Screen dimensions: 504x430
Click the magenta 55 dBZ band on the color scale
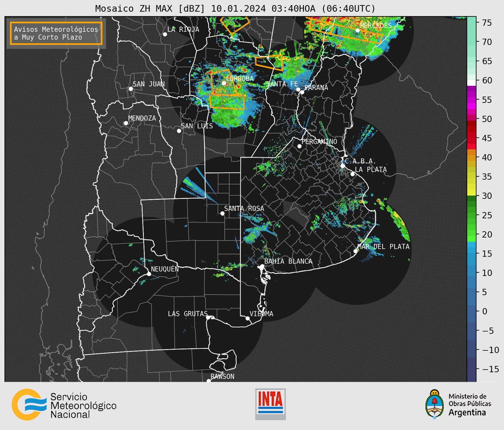point(471,100)
